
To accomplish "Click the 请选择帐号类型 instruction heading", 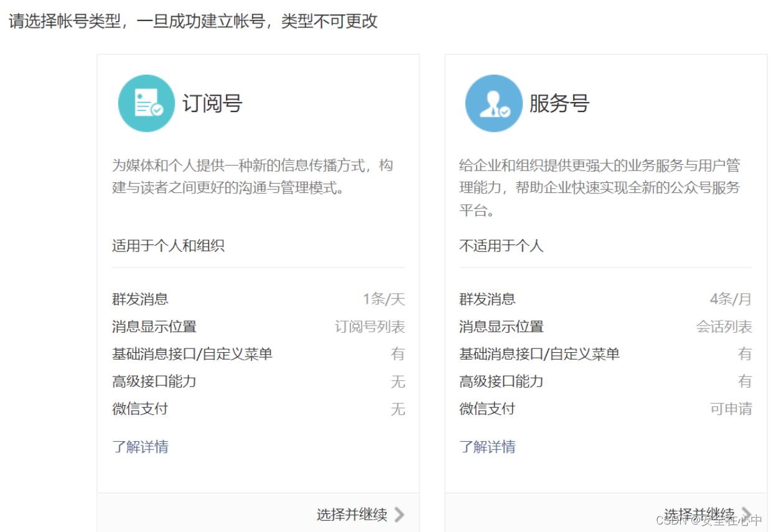I will (193, 21).
